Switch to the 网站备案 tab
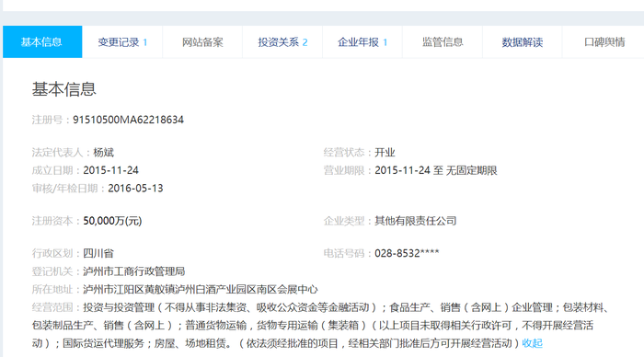This screenshot has height=357, width=644. click(202, 42)
